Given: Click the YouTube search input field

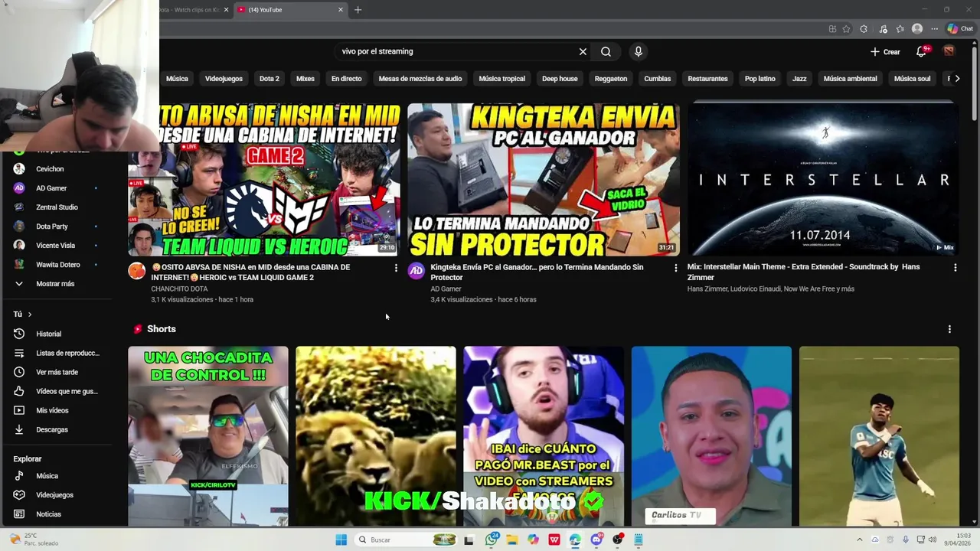Looking at the screenshot, I should click(456, 51).
